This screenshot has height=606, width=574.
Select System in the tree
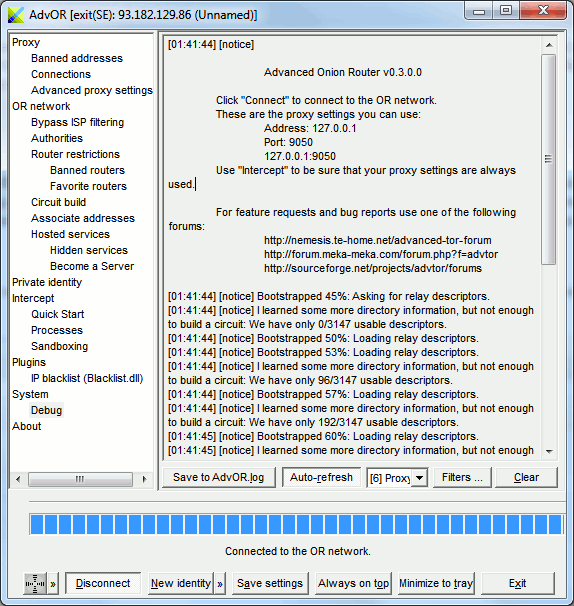coord(30,395)
